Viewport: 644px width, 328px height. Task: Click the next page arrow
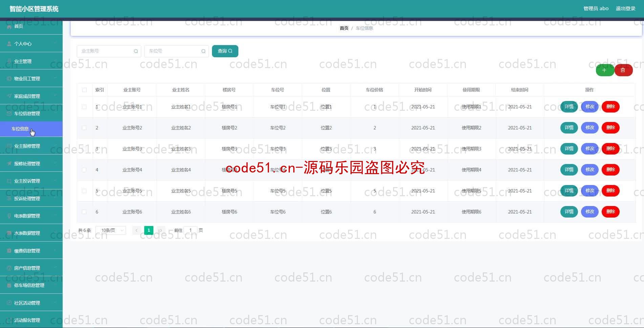click(x=161, y=230)
